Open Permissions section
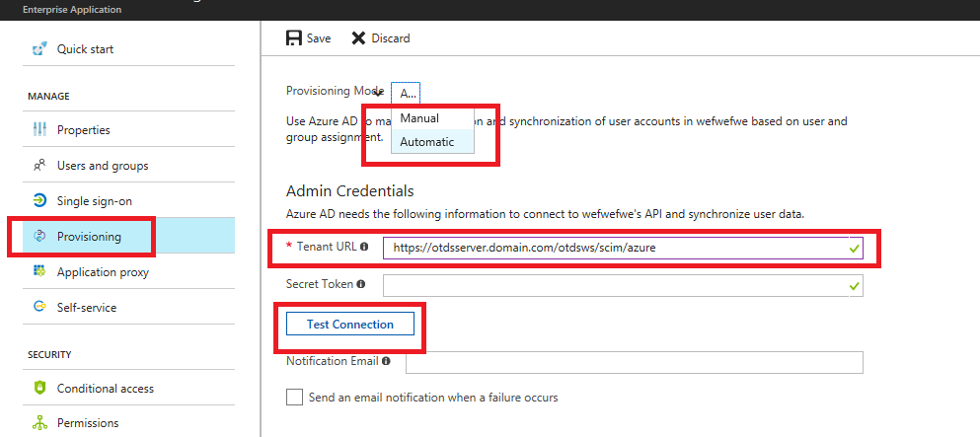Image resolution: width=980 pixels, height=437 pixels. [128, 422]
